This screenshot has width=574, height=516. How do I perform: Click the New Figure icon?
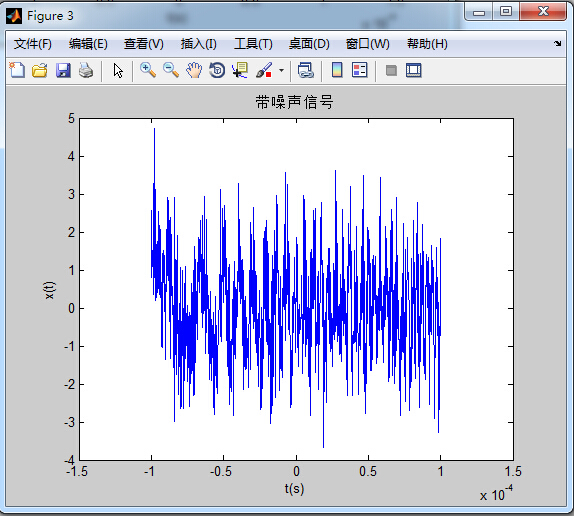pos(17,70)
